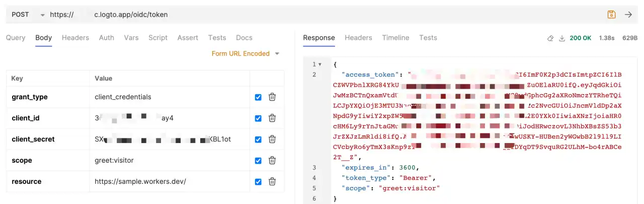This screenshot has height=204, width=644.
Task: Uncheck the grant_type checkbox
Action: [x=258, y=97]
